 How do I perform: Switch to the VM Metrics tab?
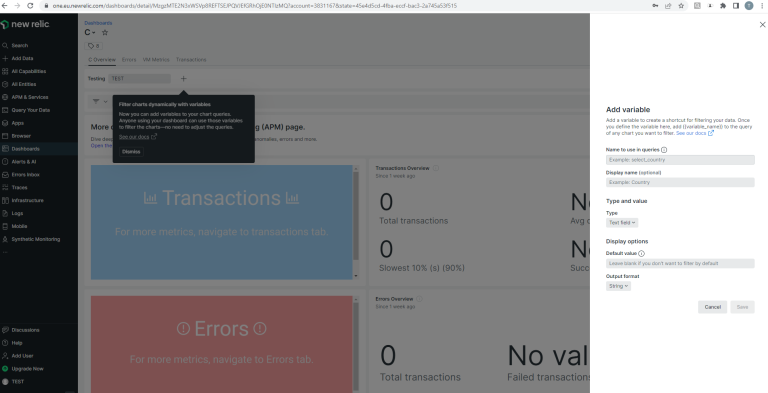click(156, 60)
